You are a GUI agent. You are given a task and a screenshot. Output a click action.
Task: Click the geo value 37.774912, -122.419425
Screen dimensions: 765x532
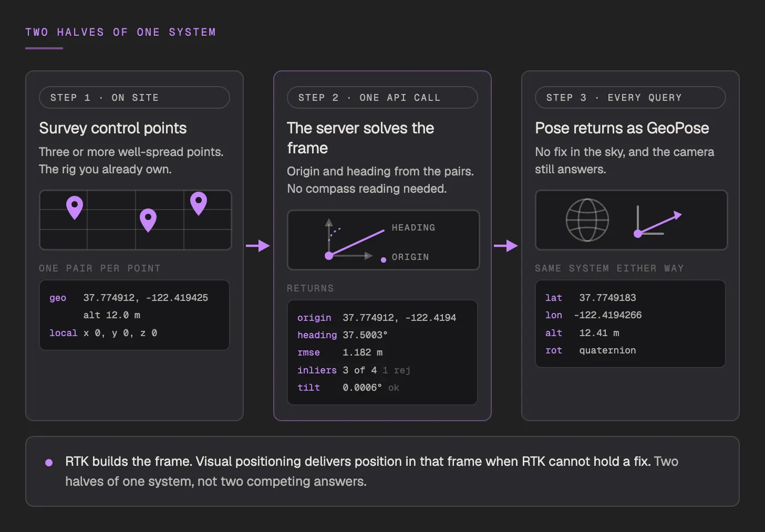tap(146, 298)
